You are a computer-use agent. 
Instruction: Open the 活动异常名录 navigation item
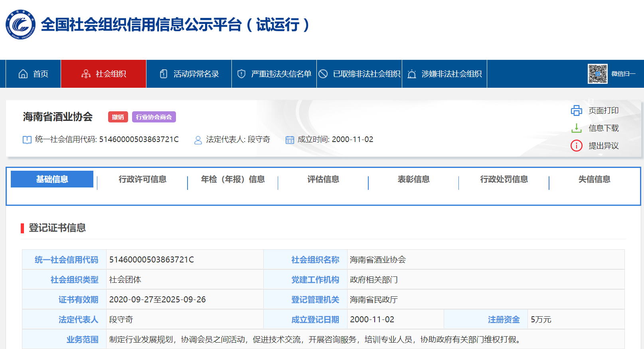189,74
